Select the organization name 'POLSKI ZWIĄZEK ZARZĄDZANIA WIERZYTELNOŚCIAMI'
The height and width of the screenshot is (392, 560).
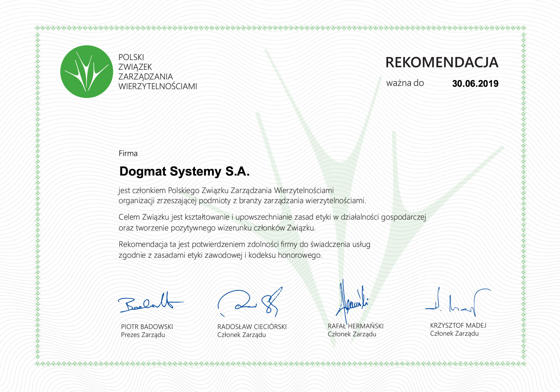click(158, 72)
